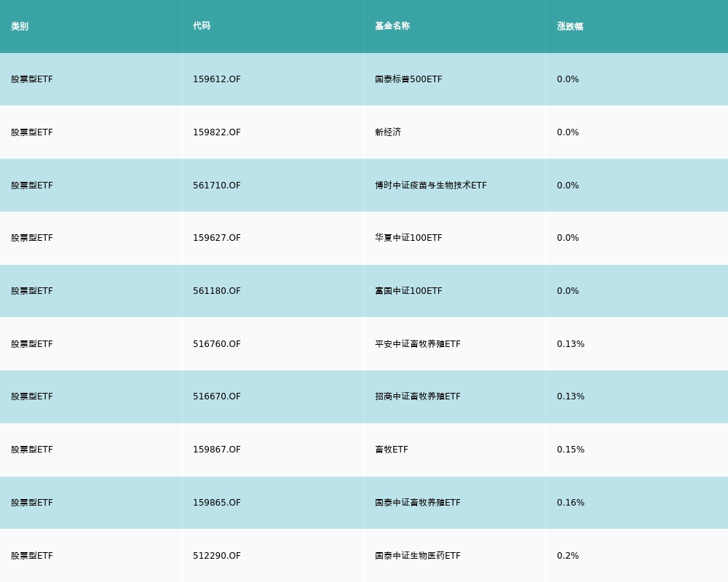Select fund code 561180.OF
Image resolution: width=728 pixels, height=582 pixels.
(217, 290)
